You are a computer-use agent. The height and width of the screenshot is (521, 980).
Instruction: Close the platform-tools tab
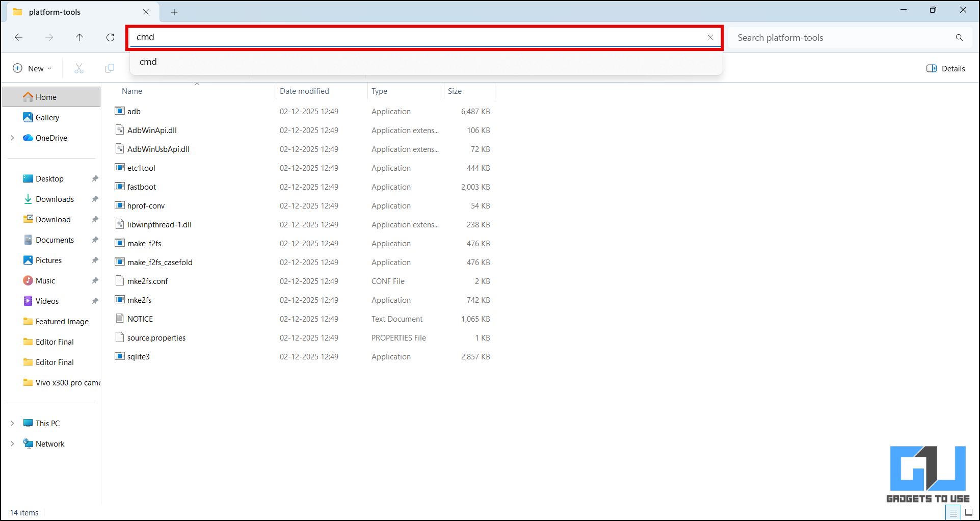click(146, 12)
